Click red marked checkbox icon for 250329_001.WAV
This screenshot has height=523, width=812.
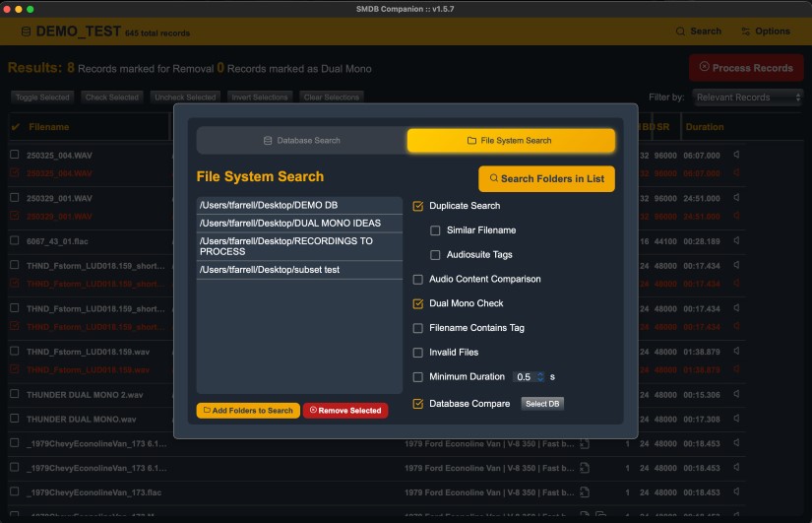[15, 216]
